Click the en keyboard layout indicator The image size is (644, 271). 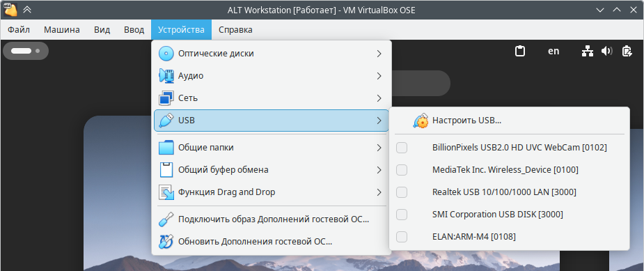553,51
